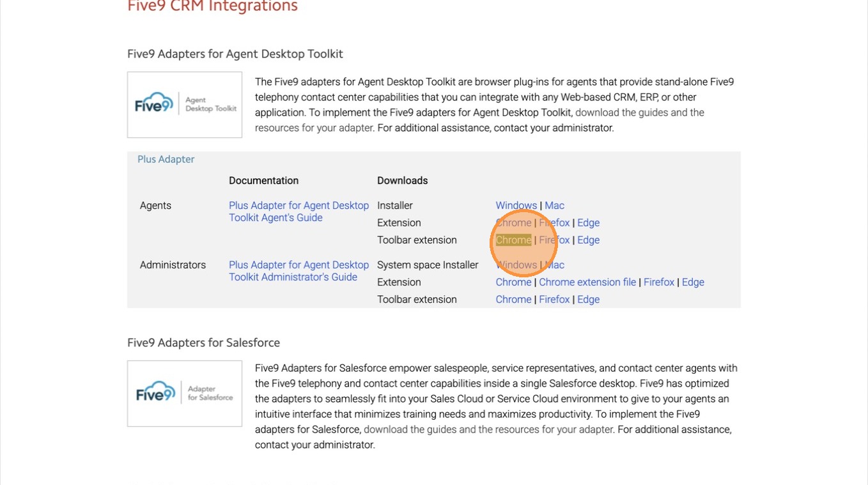Download System space Installer for Windows
Viewport: 868px width, 485px height.
[x=516, y=265]
